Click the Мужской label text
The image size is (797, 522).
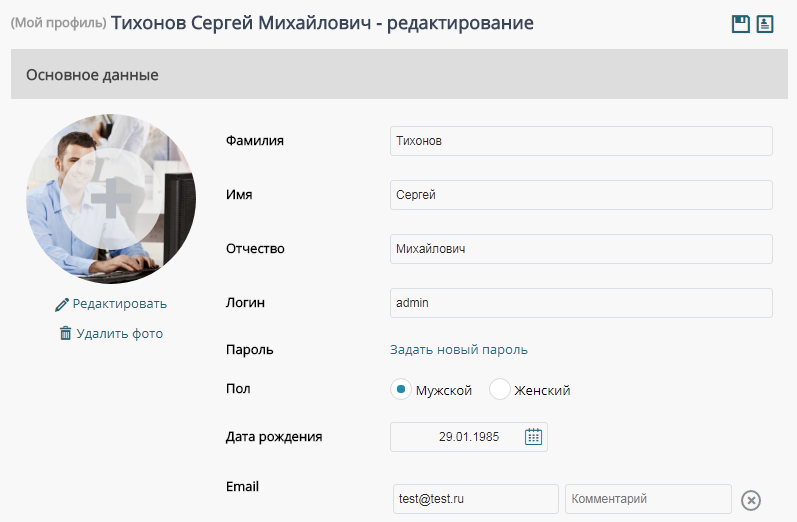point(444,390)
